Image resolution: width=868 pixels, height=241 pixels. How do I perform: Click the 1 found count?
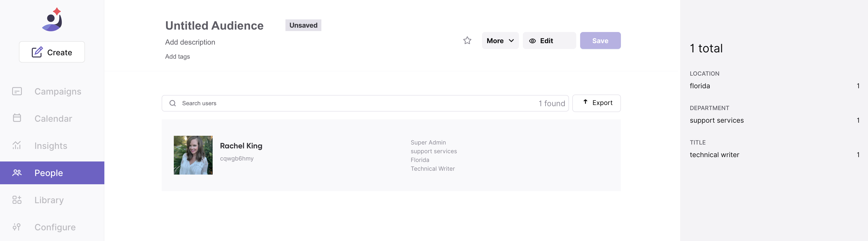click(551, 103)
